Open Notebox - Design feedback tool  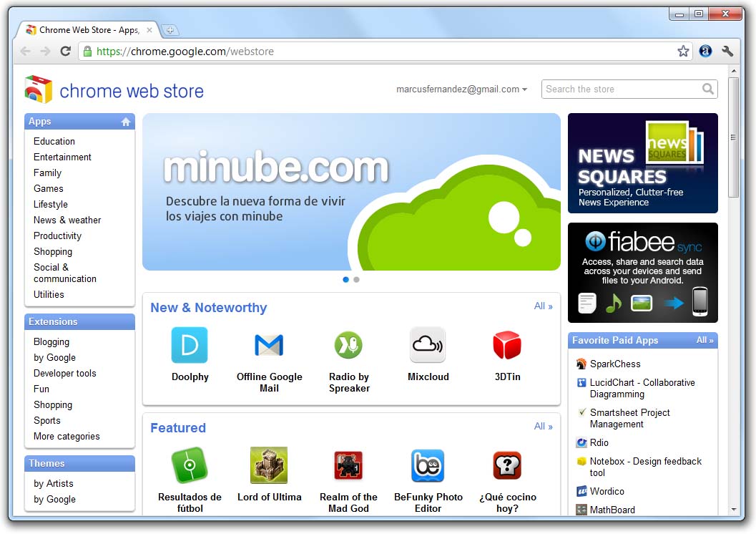tap(646, 467)
